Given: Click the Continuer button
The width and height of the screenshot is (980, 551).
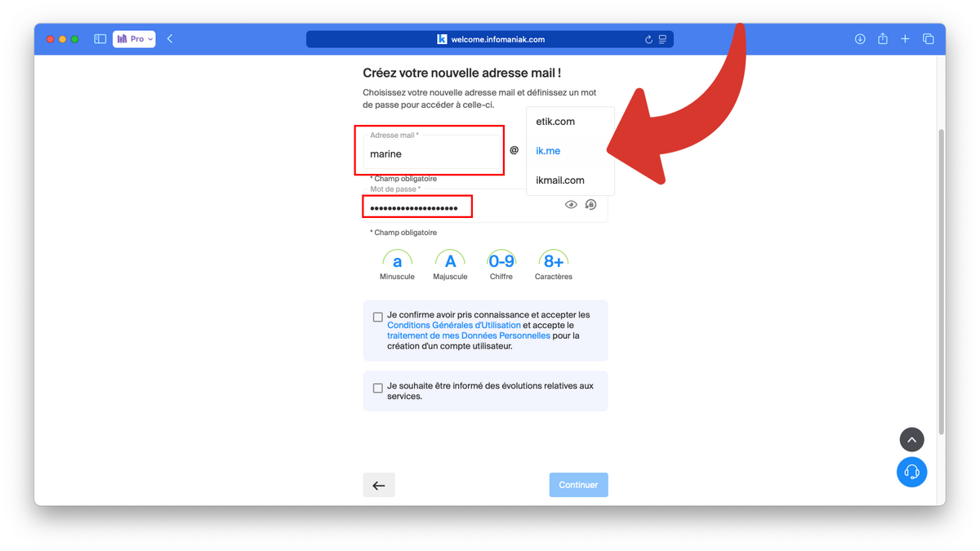Looking at the screenshot, I should (x=578, y=485).
